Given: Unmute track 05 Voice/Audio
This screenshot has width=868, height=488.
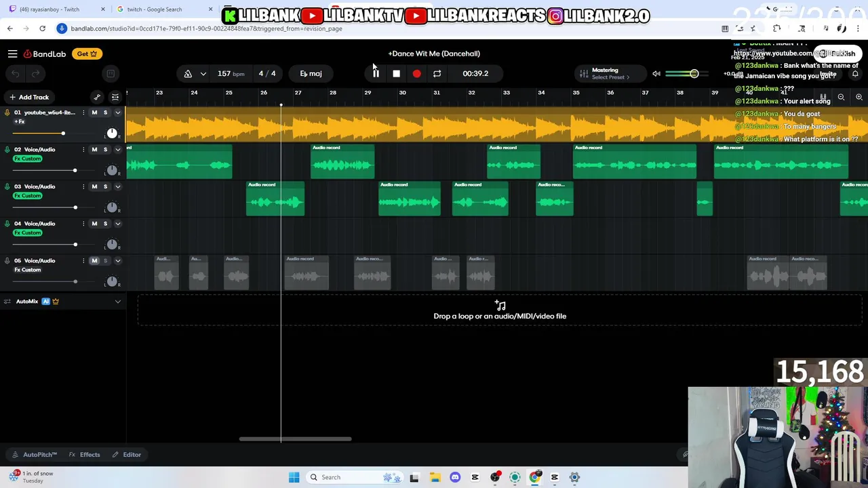Looking at the screenshot, I should [x=94, y=261].
